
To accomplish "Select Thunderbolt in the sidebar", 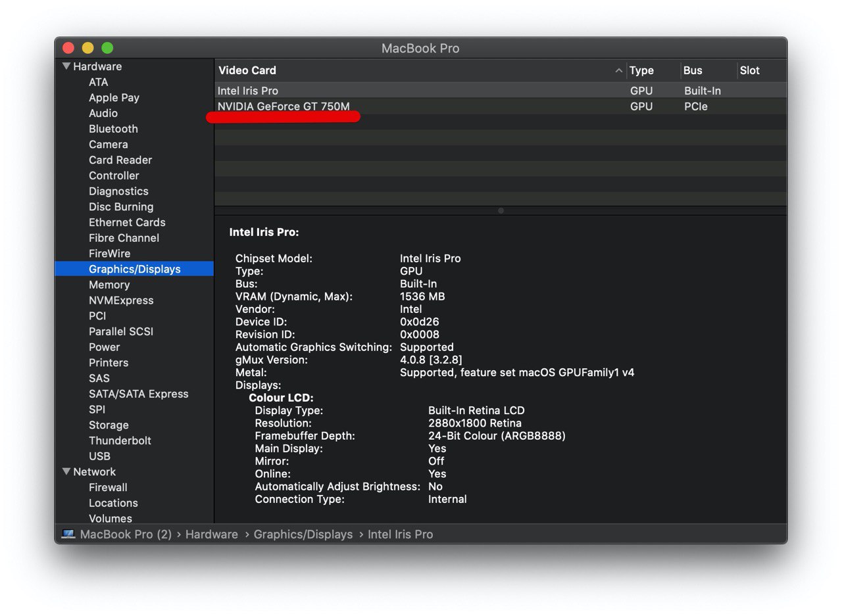I will [120, 440].
